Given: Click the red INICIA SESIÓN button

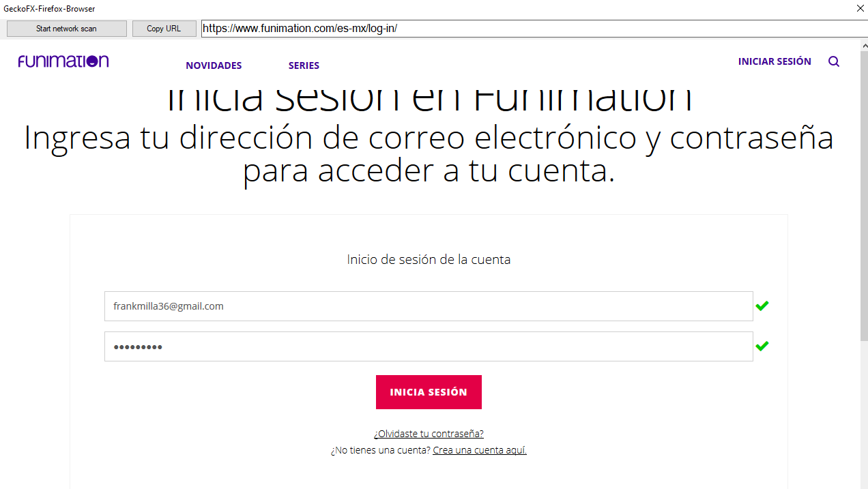Looking at the screenshot, I should click(429, 392).
